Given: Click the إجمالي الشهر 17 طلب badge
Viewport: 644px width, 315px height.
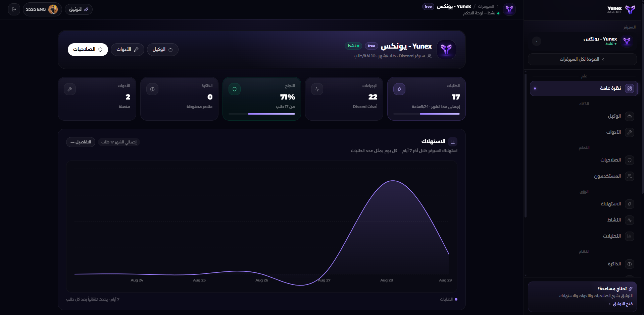Looking at the screenshot, I should click(119, 142).
